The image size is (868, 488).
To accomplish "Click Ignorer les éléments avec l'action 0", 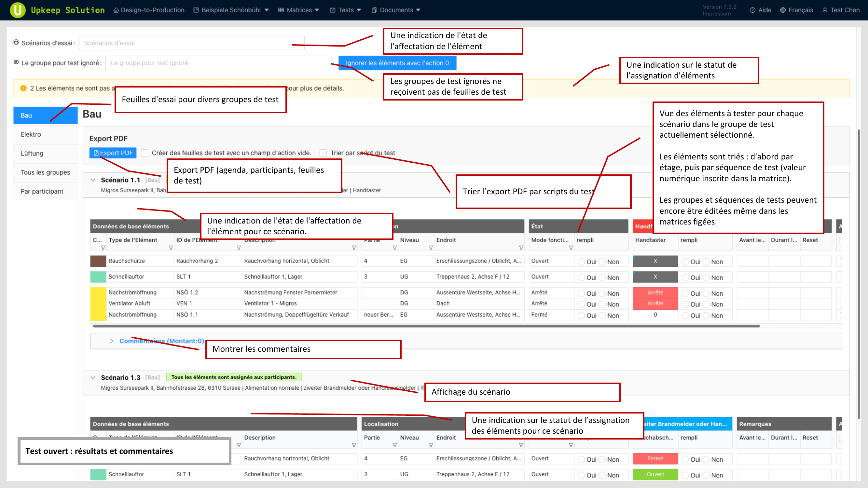I will click(x=397, y=63).
